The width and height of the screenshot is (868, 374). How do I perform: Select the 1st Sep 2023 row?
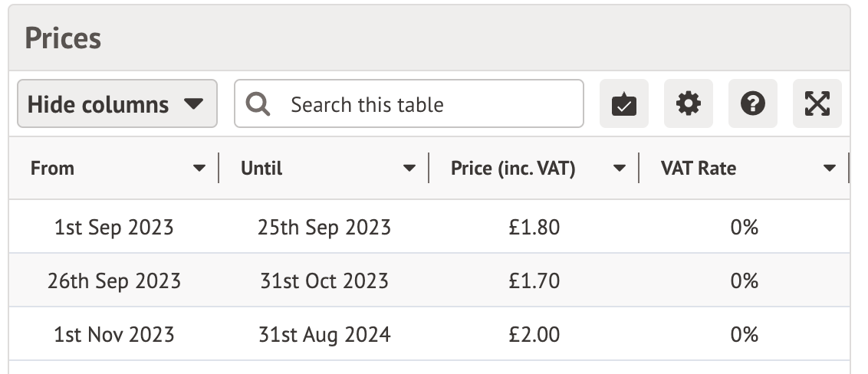tap(113, 228)
